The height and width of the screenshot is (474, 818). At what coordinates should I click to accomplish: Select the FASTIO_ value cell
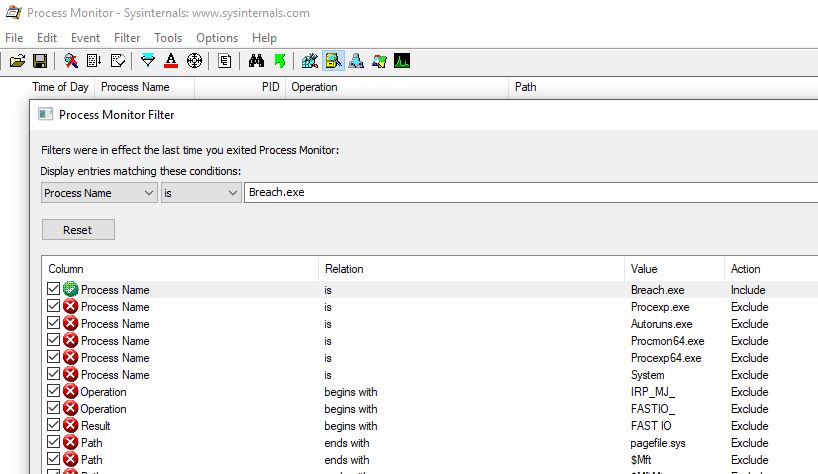[653, 409]
